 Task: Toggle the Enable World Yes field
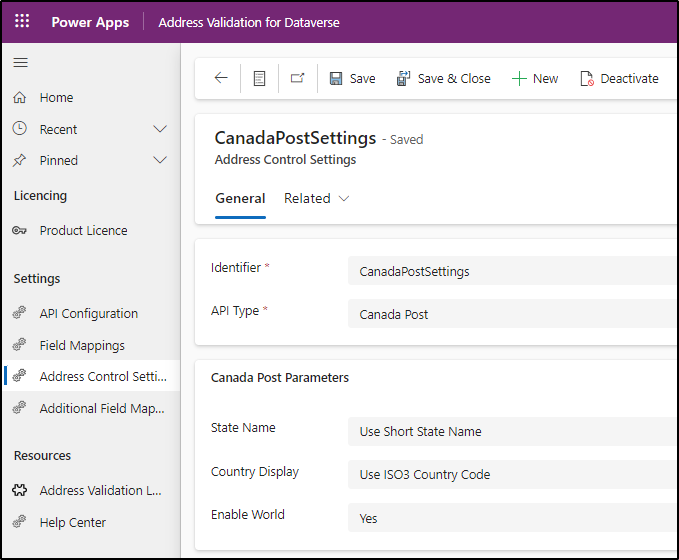coord(512,518)
